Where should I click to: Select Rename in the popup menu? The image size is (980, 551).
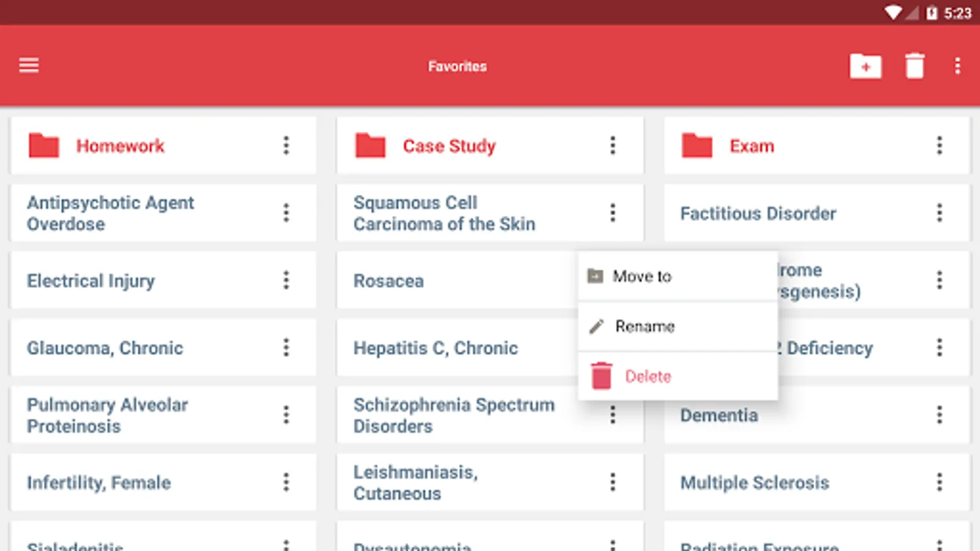(x=644, y=326)
